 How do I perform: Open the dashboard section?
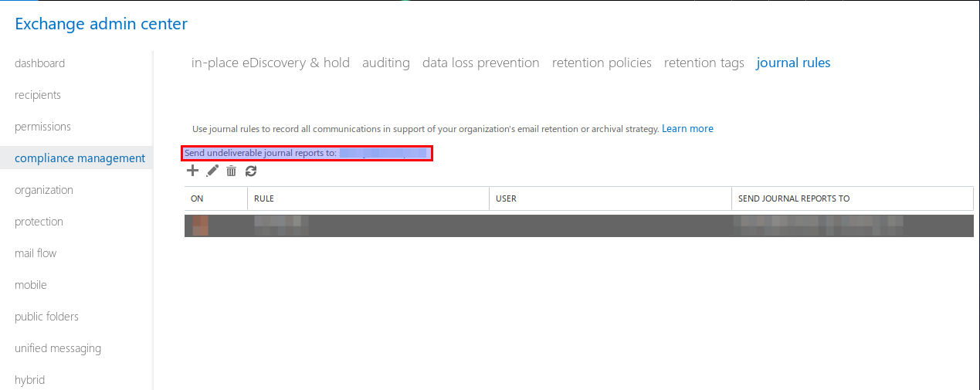[x=39, y=63]
